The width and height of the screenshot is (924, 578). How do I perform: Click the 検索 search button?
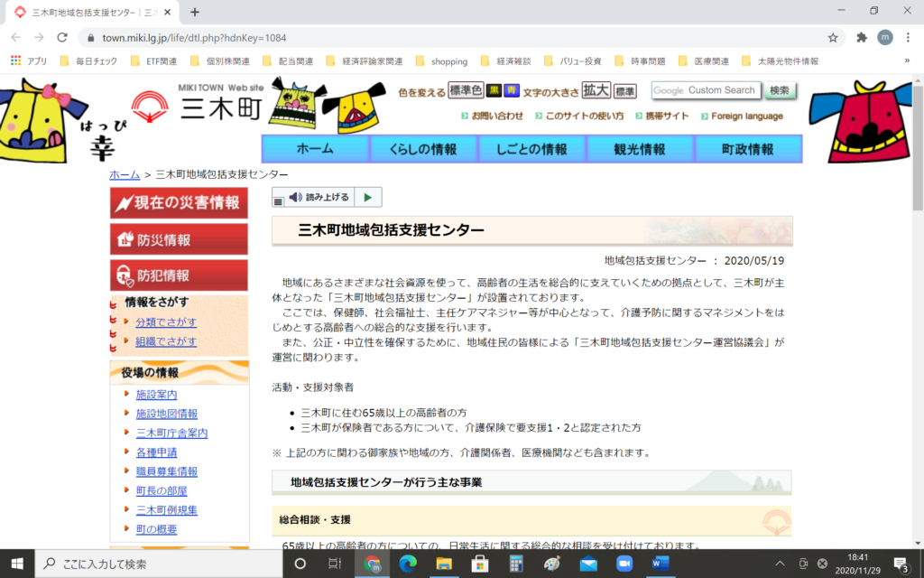[x=779, y=90]
